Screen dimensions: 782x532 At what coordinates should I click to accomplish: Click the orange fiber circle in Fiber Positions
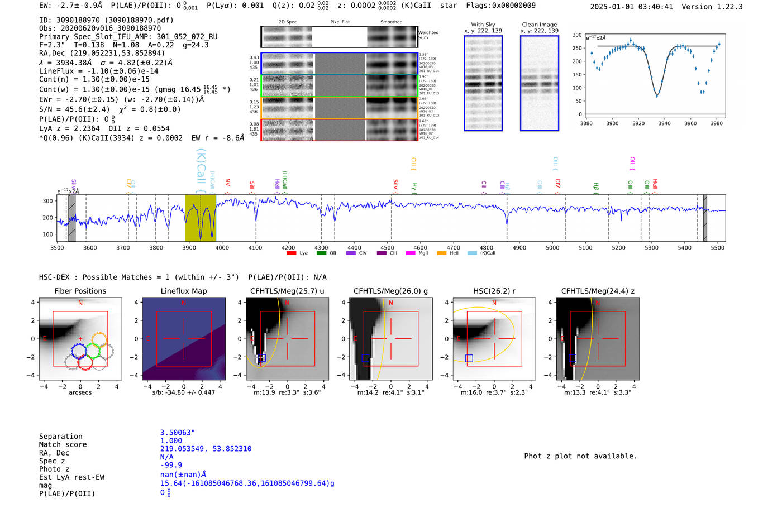pos(99,340)
